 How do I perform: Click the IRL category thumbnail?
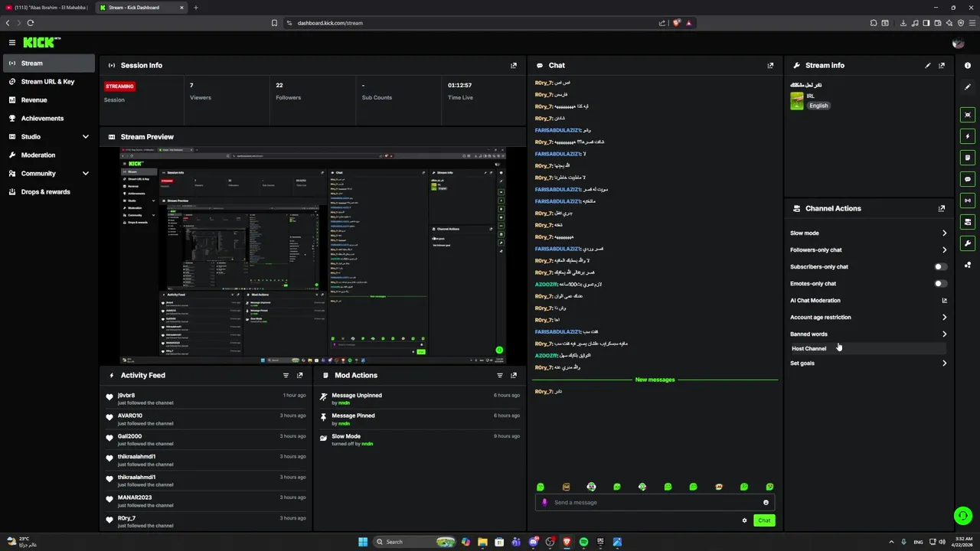797,101
